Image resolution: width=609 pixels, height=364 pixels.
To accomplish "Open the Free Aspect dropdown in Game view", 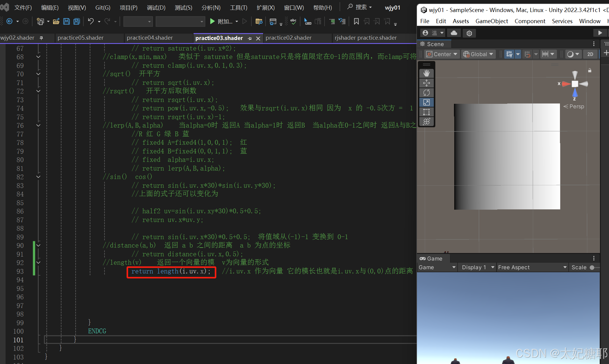I will (532, 267).
